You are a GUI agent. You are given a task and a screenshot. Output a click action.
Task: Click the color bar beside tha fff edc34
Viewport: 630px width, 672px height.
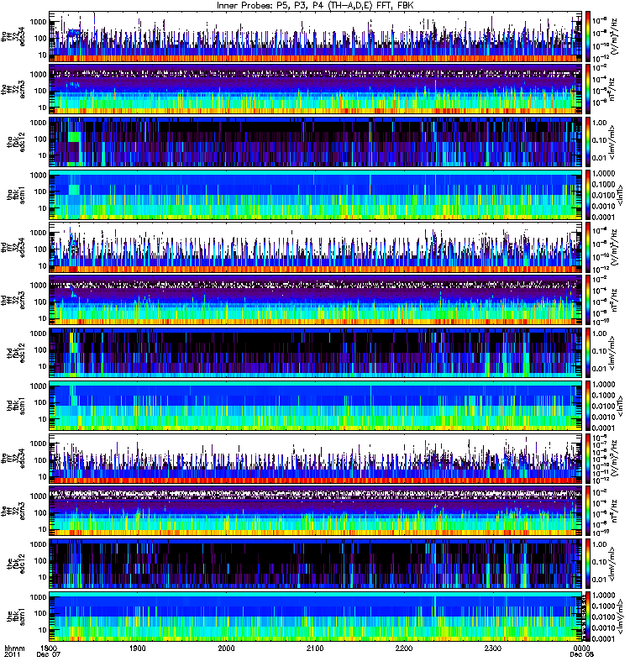pos(588,36)
